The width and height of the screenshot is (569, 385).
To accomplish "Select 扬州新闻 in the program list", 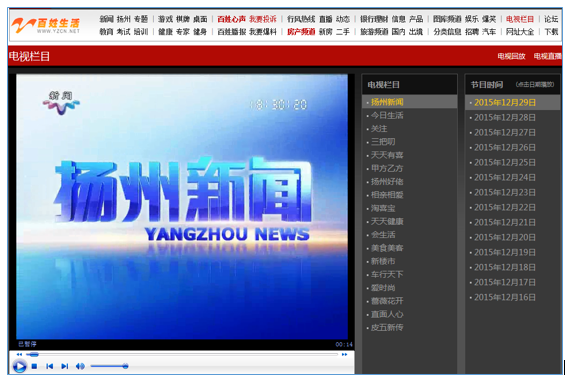I will [387, 102].
